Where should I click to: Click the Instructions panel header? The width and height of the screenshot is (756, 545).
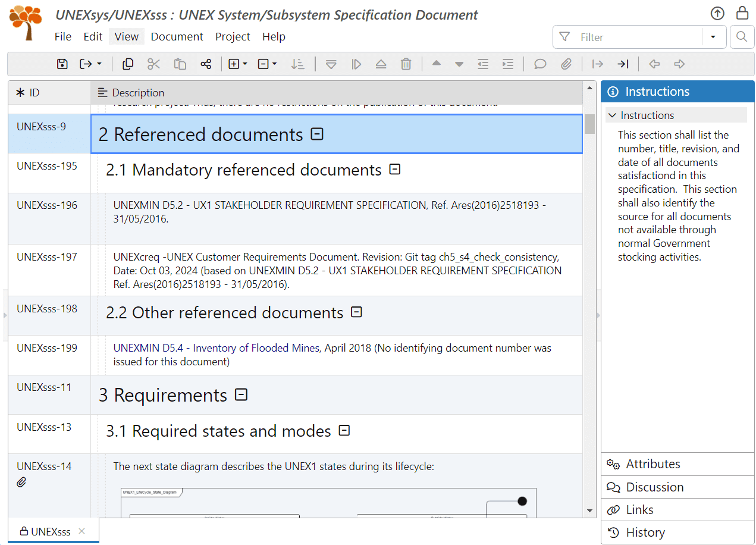click(x=677, y=92)
